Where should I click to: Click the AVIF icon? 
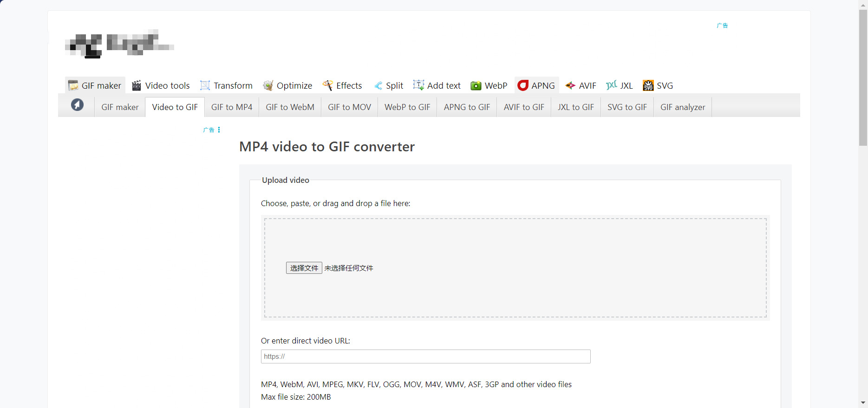pyautogui.click(x=570, y=85)
